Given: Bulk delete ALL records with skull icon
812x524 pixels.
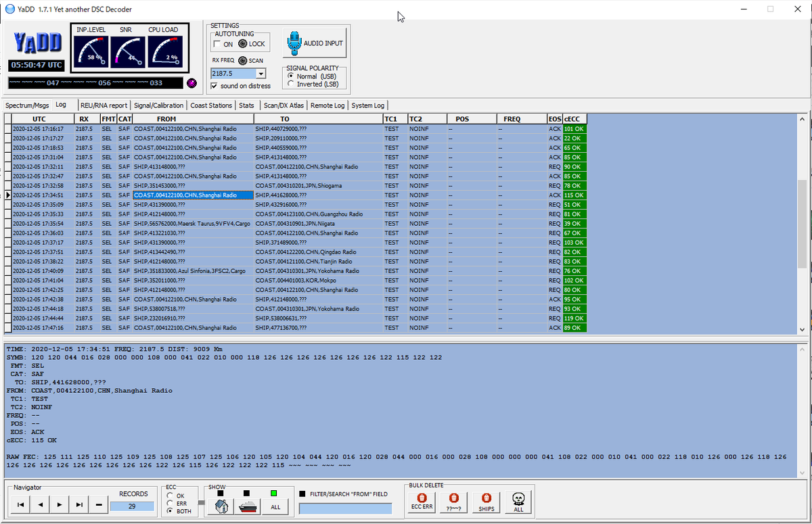Looking at the screenshot, I should tap(518, 502).
